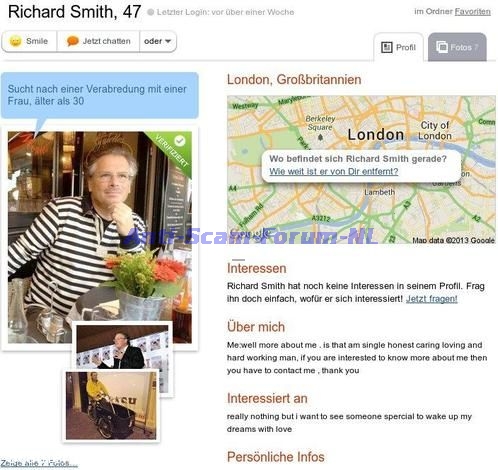This screenshot has height=470, width=498.
Task: Click the grey last-login status dot
Action: (151, 12)
